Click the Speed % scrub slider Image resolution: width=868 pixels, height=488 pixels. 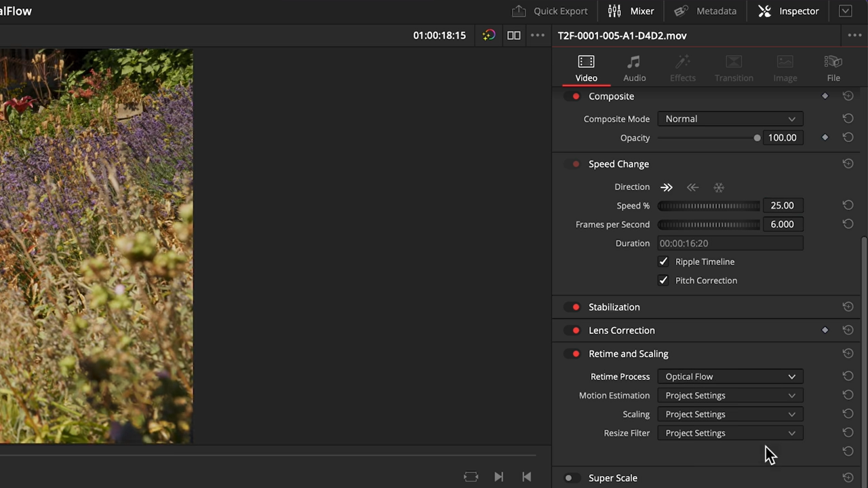[709, 206]
